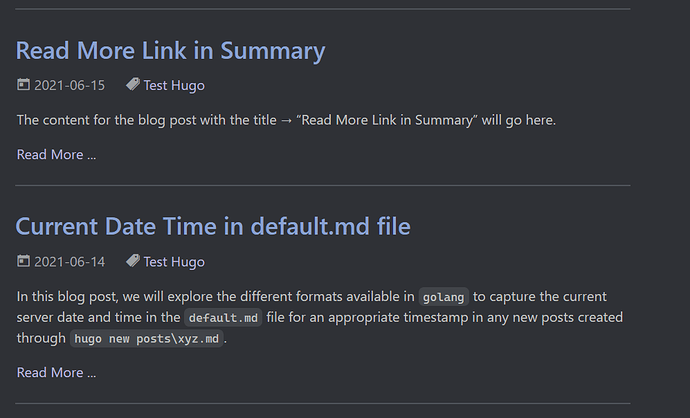Click the golang inline code snippet
The height and width of the screenshot is (418, 690).
[x=444, y=297]
